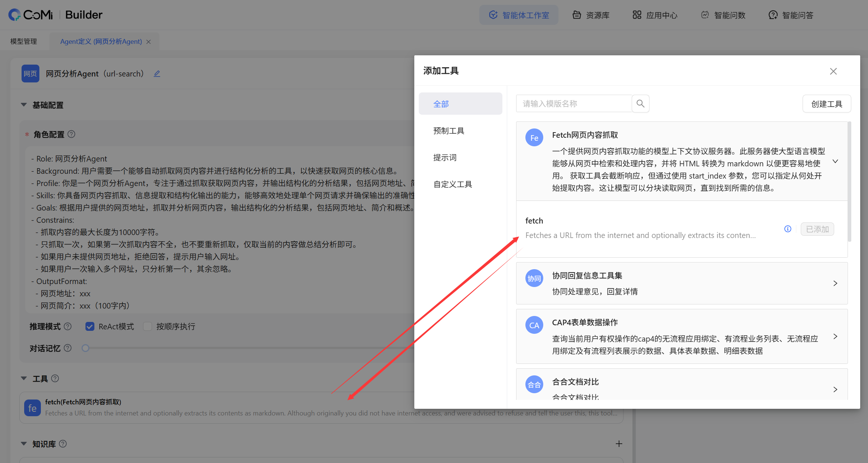Click the help icon beside the 工具 heading
This screenshot has height=463, width=868.
pos(55,378)
